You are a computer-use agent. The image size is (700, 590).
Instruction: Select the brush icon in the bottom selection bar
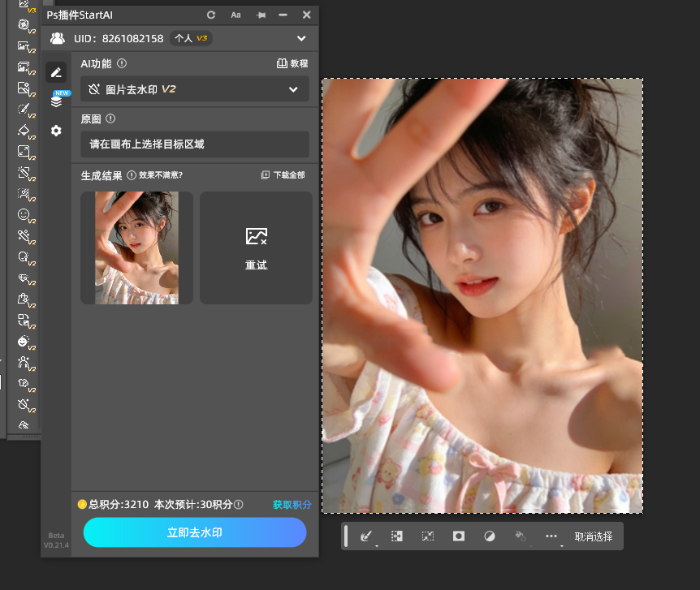point(366,536)
